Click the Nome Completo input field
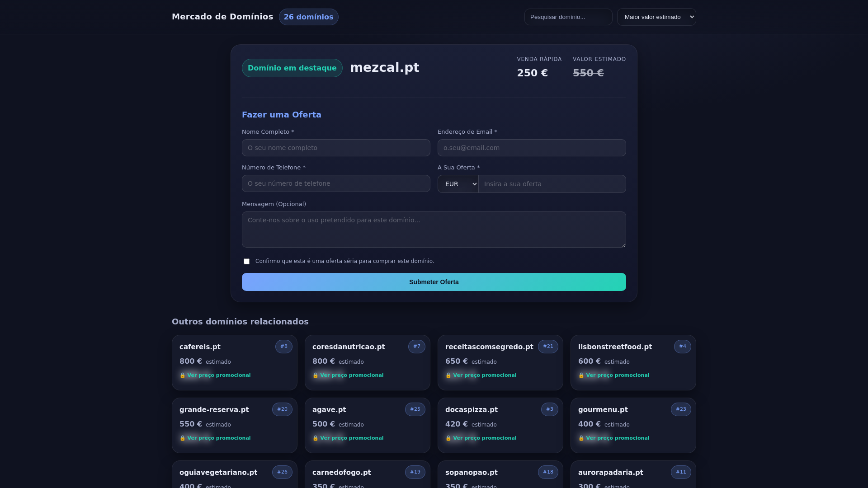The image size is (868, 488). [336, 148]
